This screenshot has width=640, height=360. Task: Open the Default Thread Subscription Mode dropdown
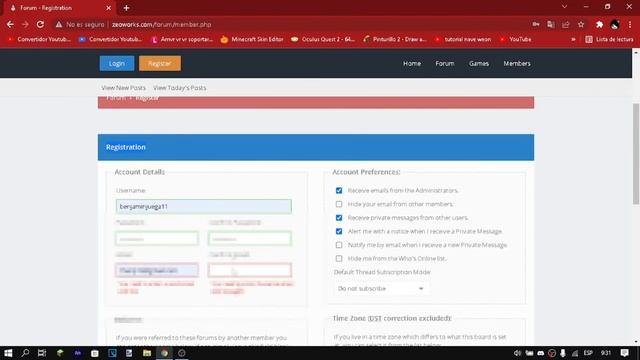coord(381,289)
